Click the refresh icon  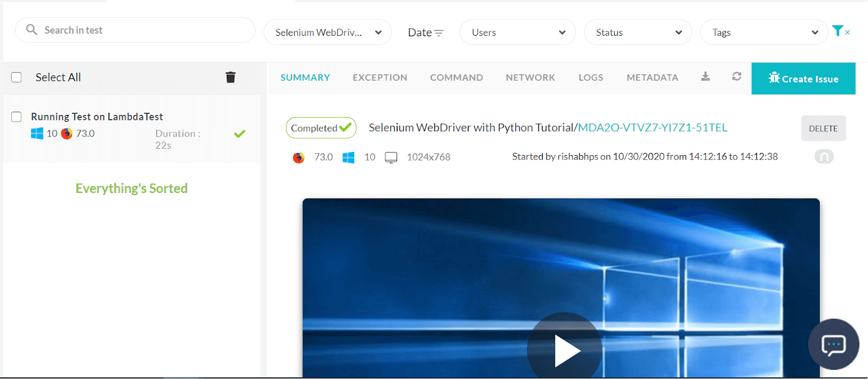point(737,76)
